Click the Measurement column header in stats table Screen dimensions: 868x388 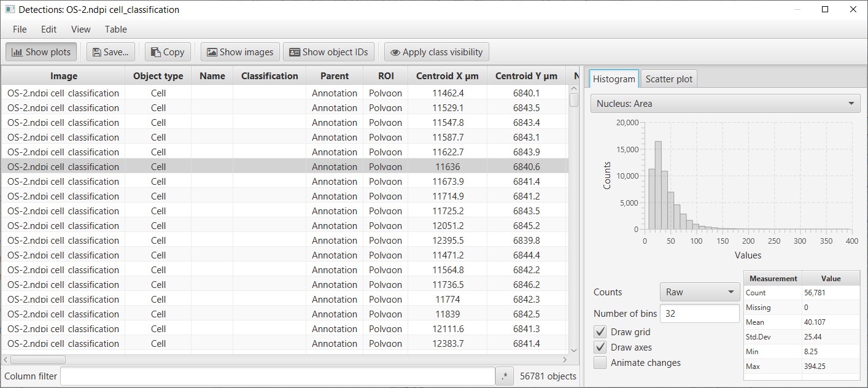(773, 278)
